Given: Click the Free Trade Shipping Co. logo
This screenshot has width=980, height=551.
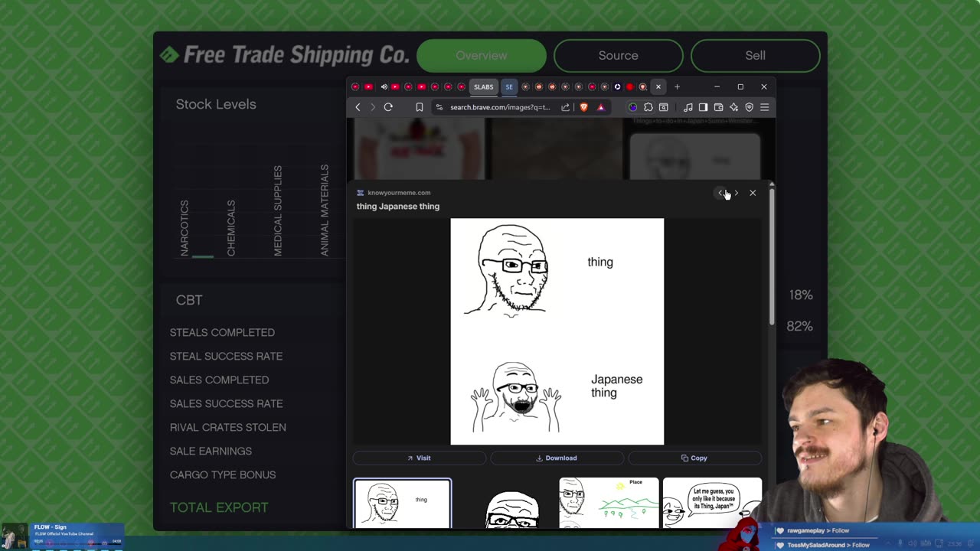Looking at the screenshot, I should click(x=284, y=55).
